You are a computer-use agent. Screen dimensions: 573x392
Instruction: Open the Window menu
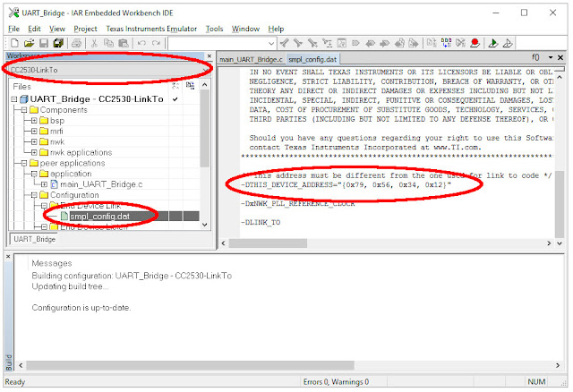(x=245, y=29)
